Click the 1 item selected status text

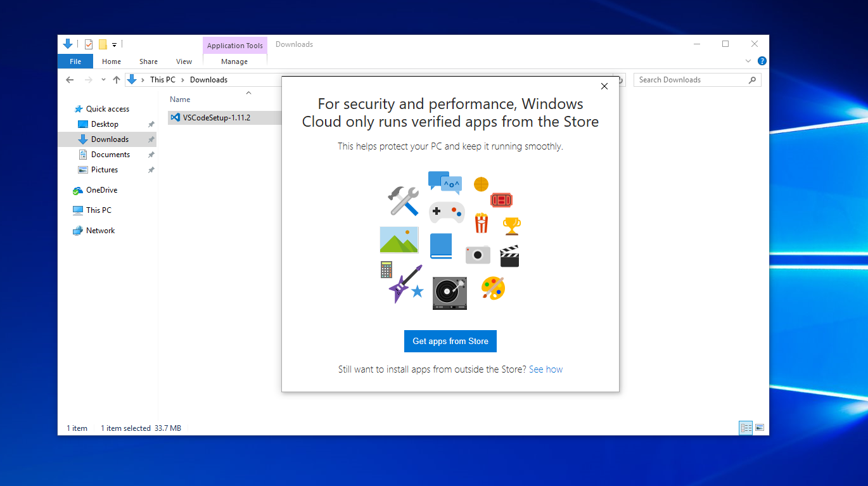pos(126,428)
